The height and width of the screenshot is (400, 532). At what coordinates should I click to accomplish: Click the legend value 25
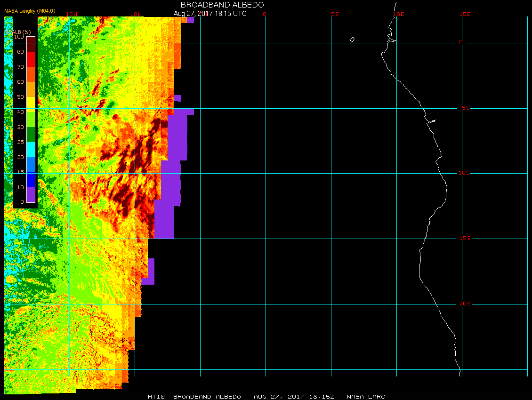click(x=20, y=142)
